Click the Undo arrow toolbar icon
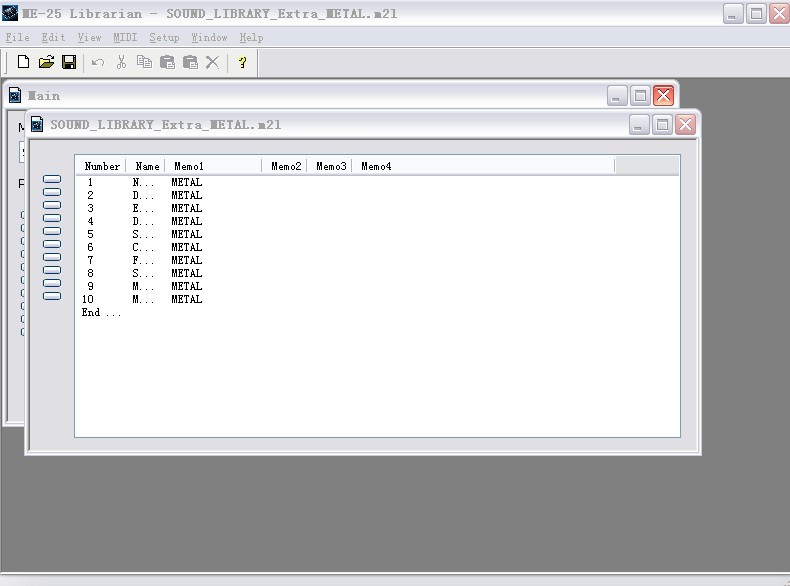 point(98,62)
